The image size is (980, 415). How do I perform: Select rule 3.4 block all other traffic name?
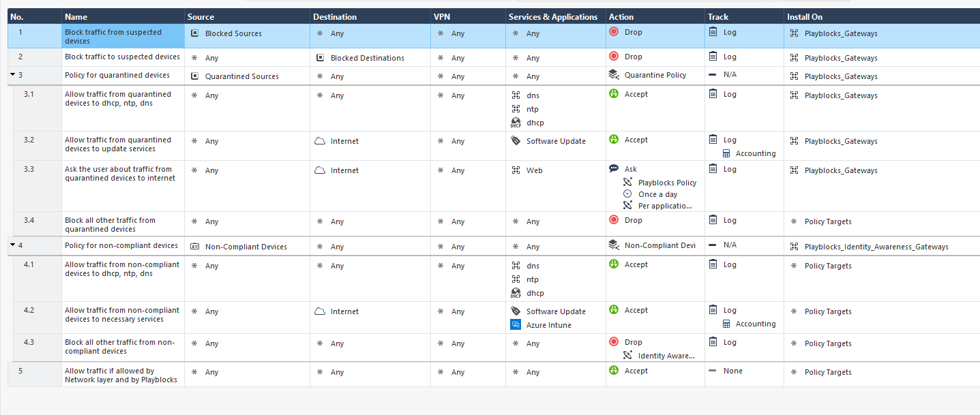tap(110, 224)
